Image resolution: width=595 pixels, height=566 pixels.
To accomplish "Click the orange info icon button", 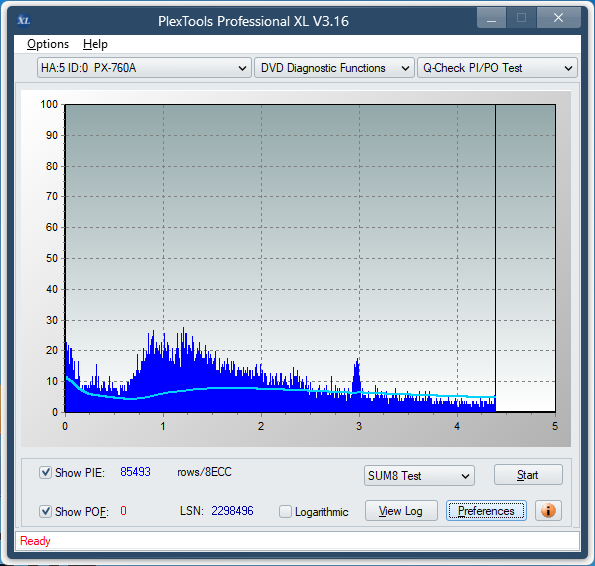I will (548, 511).
